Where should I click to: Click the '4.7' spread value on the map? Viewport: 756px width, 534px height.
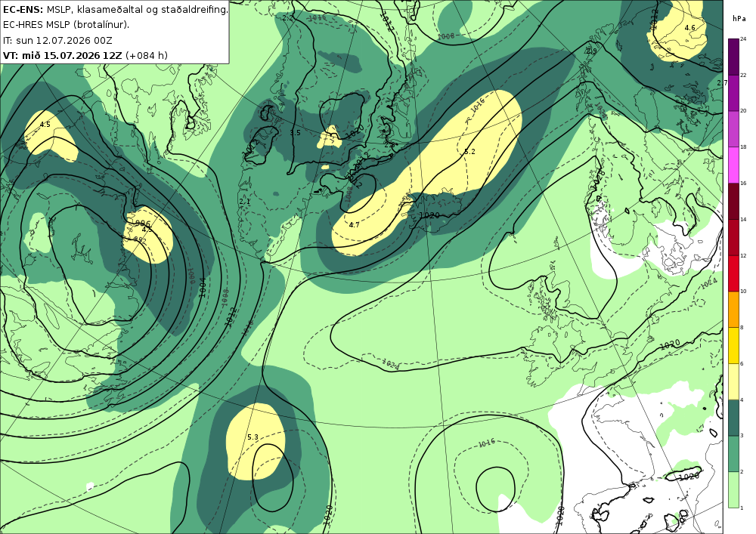point(354,224)
